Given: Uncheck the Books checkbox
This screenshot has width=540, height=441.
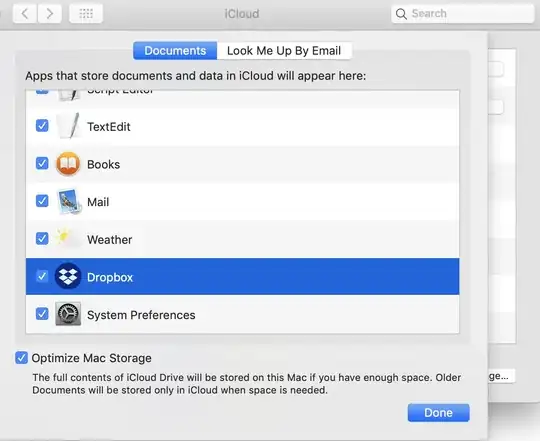Looking at the screenshot, I should 42,163.
